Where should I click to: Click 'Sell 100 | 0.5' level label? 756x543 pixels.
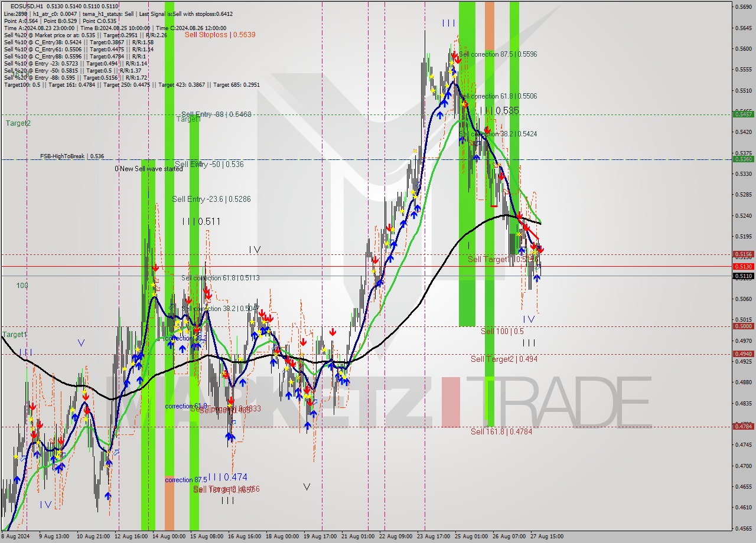[502, 331]
